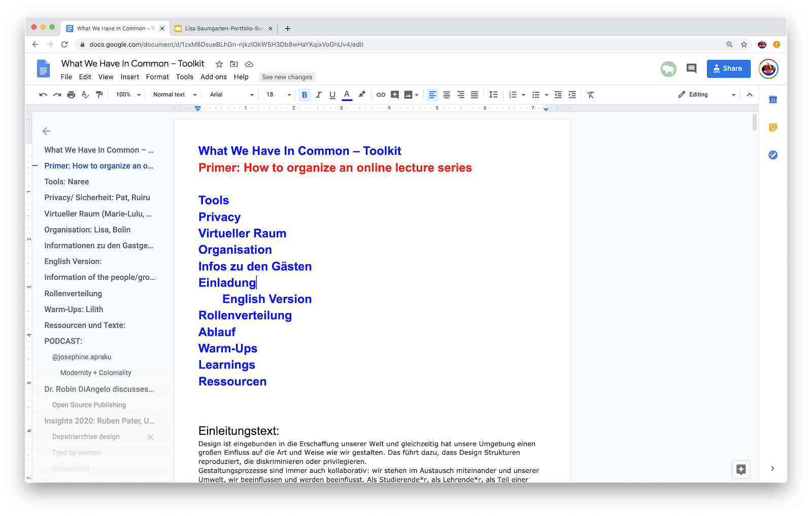The height and width of the screenshot is (516, 812).
Task: Decrease indent of paragraph
Action: tap(558, 95)
